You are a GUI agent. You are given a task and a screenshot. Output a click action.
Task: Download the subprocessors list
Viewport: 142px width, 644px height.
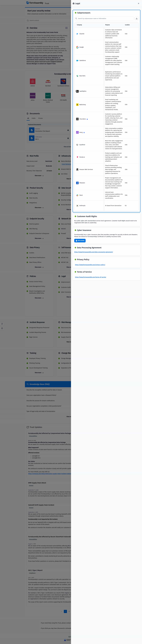pyautogui.click(x=136, y=19)
